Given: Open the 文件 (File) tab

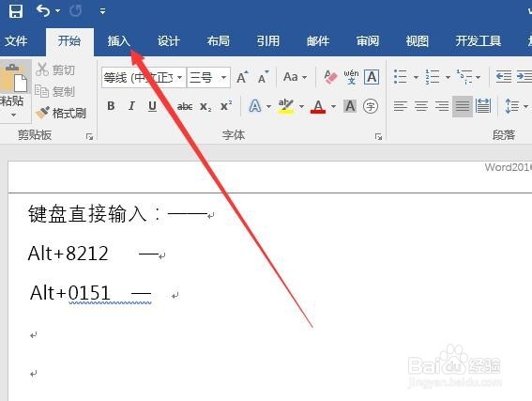Looking at the screenshot, I should pyautogui.click(x=16, y=41).
